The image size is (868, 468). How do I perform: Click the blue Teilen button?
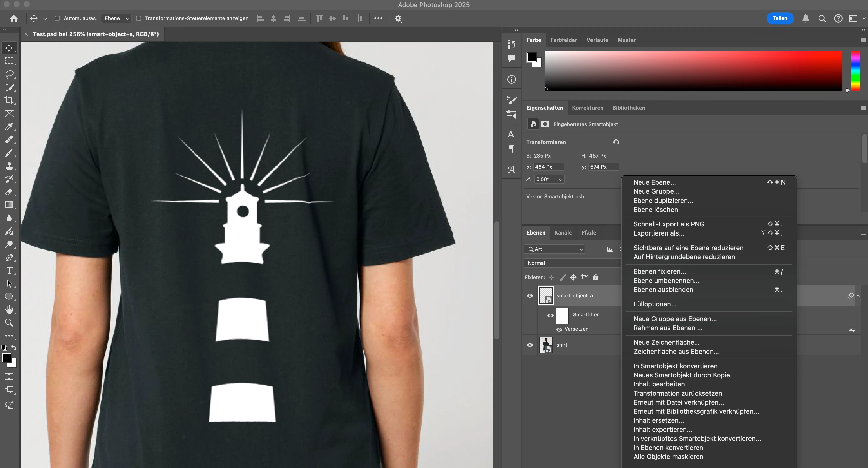coord(780,18)
